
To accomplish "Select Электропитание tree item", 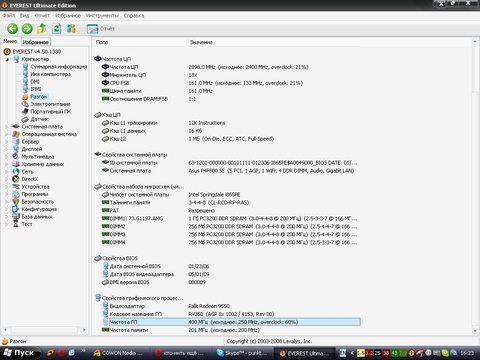I will (x=50, y=104).
